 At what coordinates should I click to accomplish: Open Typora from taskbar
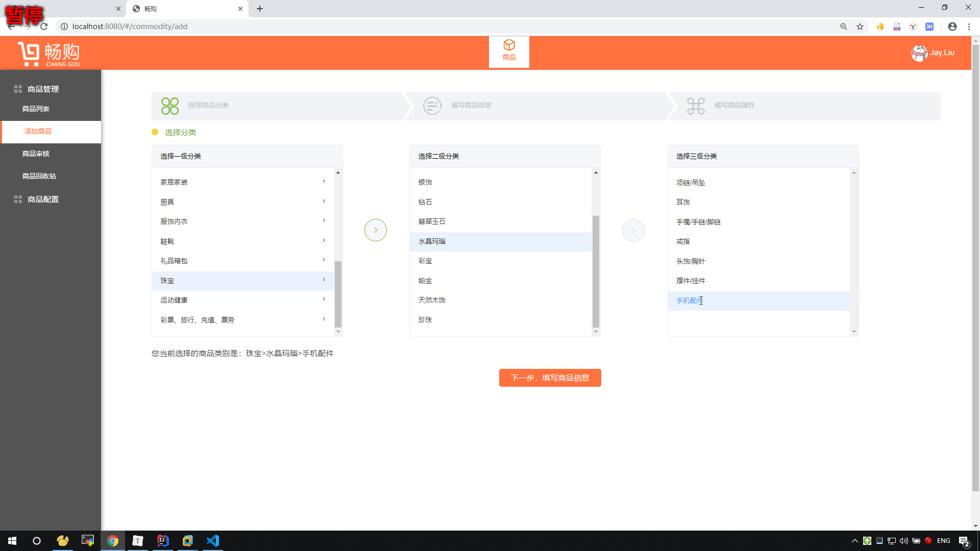click(x=138, y=541)
